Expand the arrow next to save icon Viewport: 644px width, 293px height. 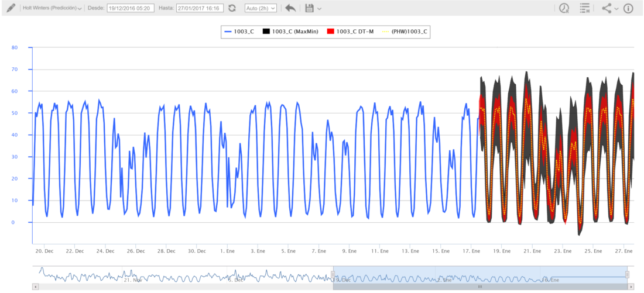pyautogui.click(x=320, y=9)
